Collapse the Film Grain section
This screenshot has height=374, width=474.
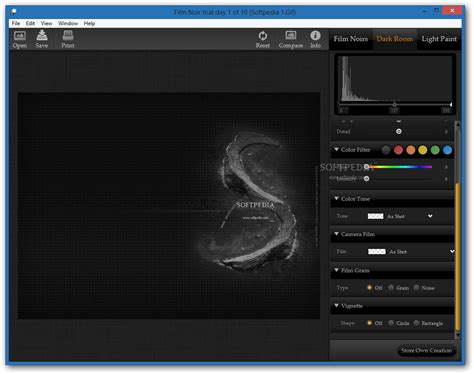click(x=337, y=270)
